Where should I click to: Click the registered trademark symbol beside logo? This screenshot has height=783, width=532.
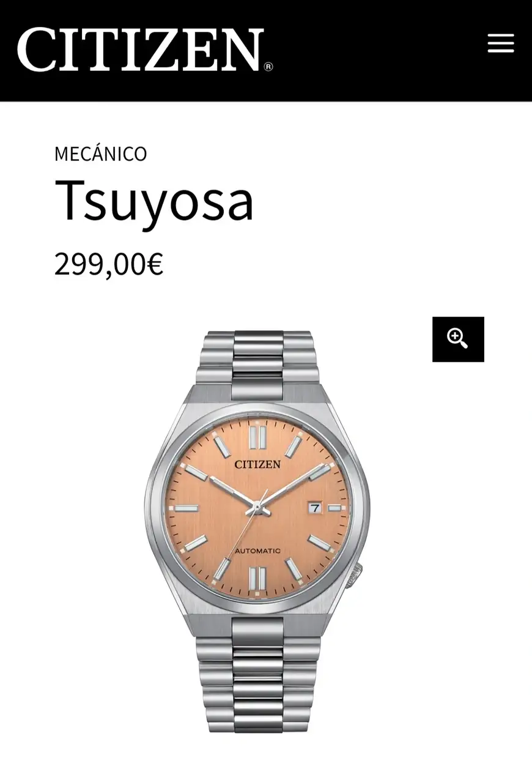click(268, 67)
